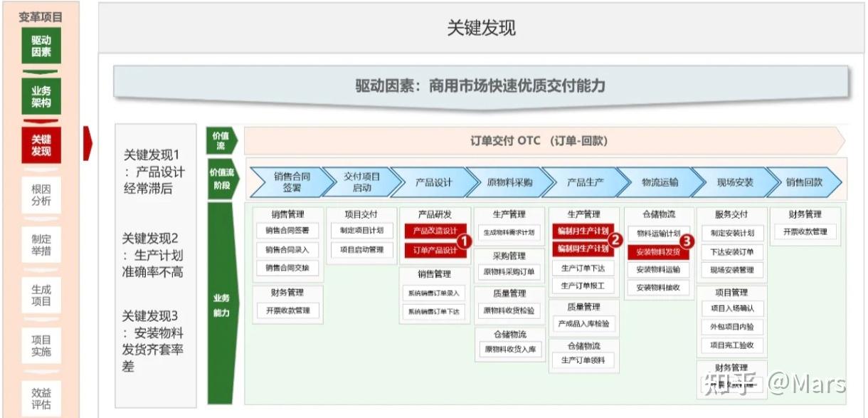Click the numbered badge 2 on 编制月生产计划
The height and width of the screenshot is (418, 868).
[x=615, y=239]
